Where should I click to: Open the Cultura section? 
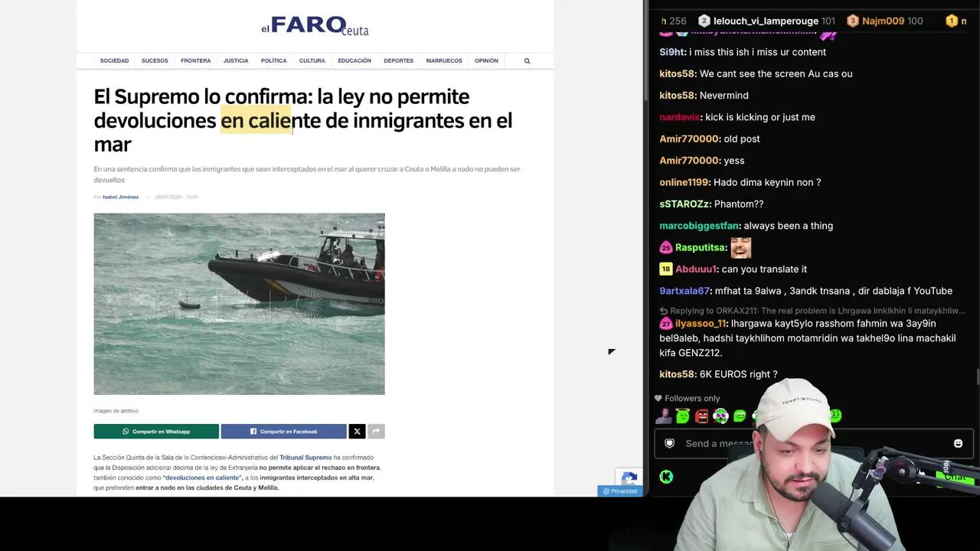coord(312,61)
